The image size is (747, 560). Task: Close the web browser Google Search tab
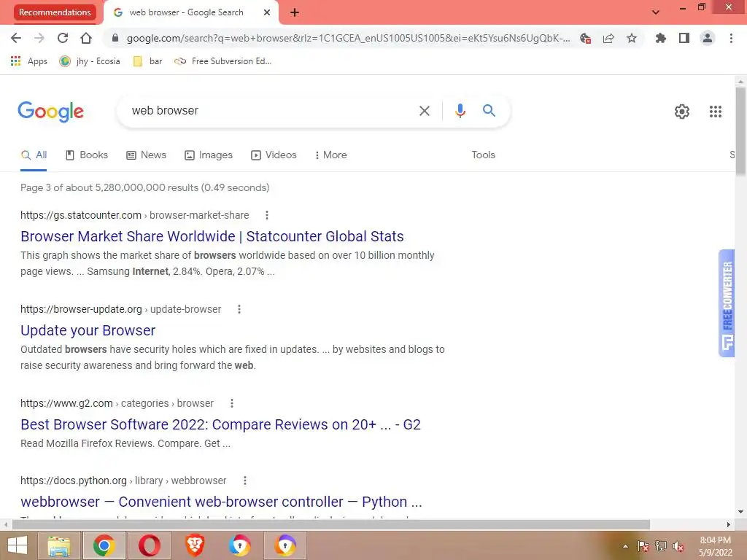[267, 12]
